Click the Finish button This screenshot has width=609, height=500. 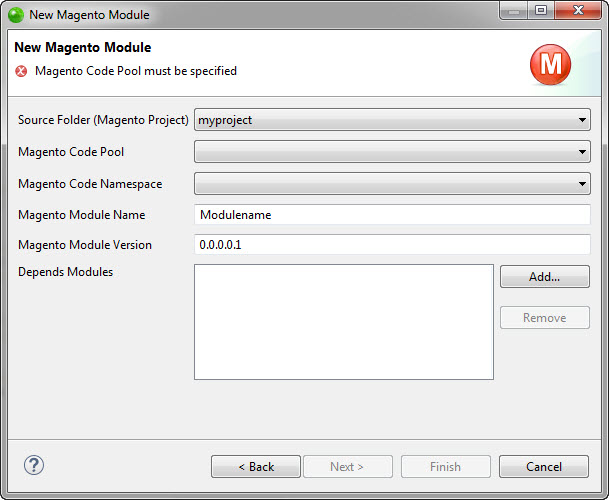pyautogui.click(x=446, y=467)
